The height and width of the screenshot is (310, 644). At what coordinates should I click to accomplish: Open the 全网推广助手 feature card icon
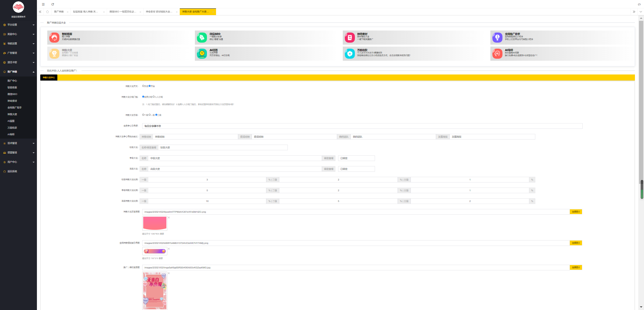tap(497, 38)
